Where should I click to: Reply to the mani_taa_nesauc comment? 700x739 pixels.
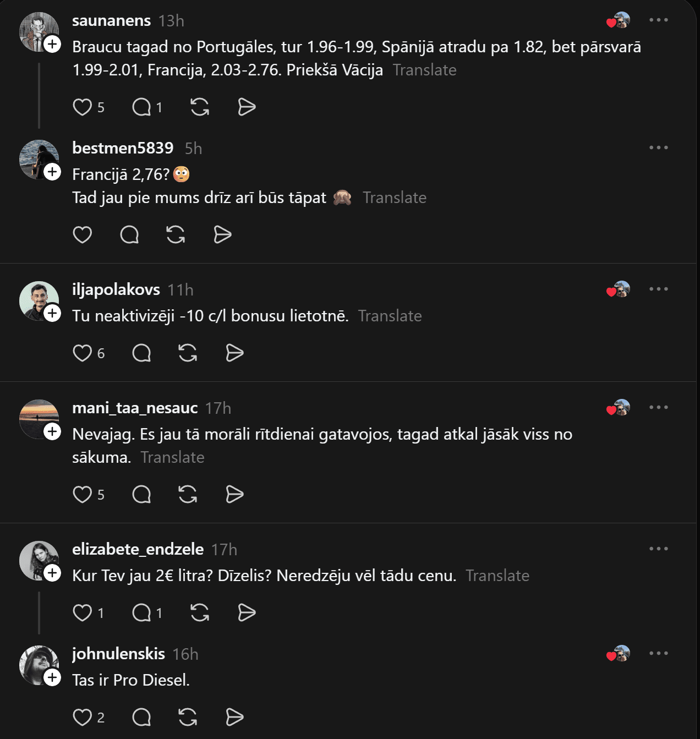pos(141,494)
